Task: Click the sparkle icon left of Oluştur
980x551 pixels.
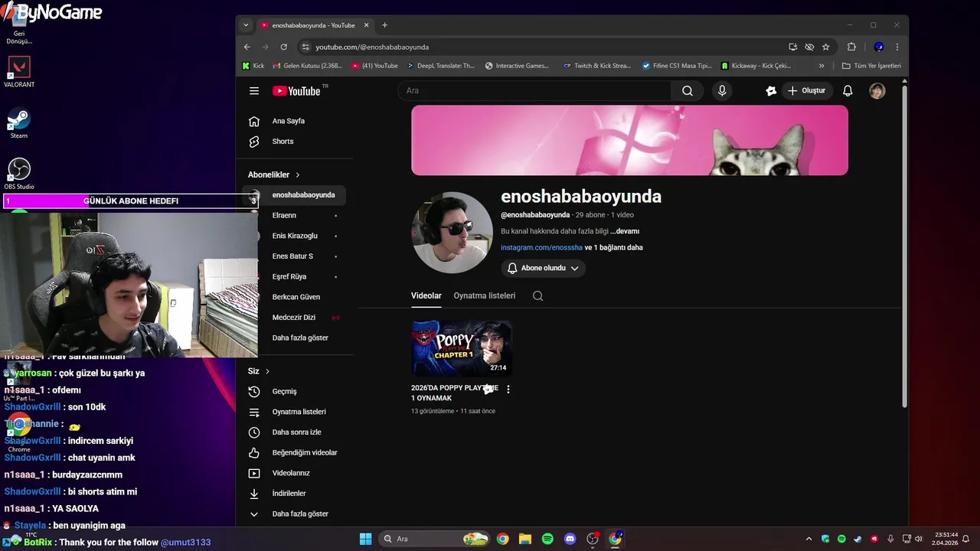Action: (771, 91)
